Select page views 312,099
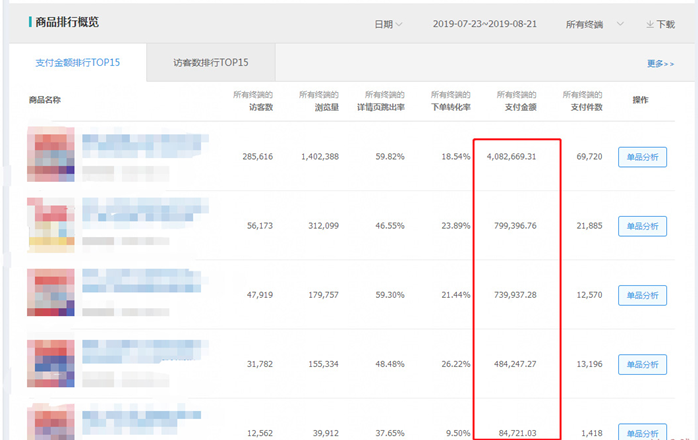This screenshot has height=440, width=698. [x=324, y=226]
